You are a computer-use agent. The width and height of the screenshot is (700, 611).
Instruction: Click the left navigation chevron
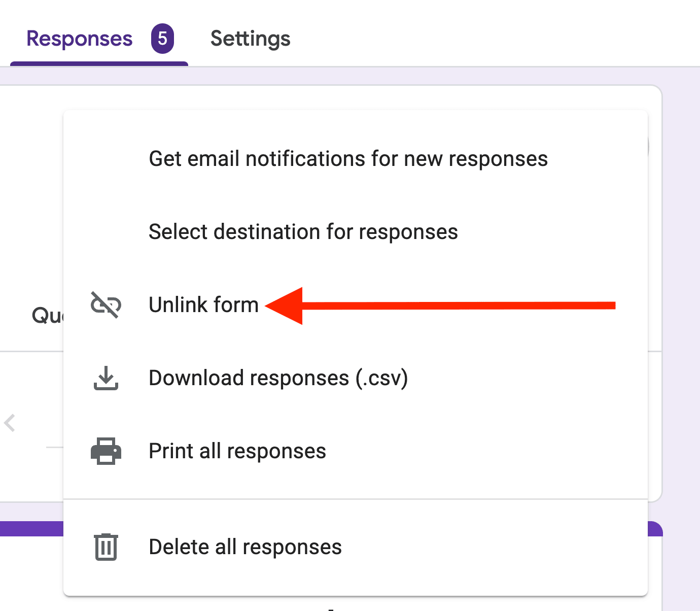(10, 423)
